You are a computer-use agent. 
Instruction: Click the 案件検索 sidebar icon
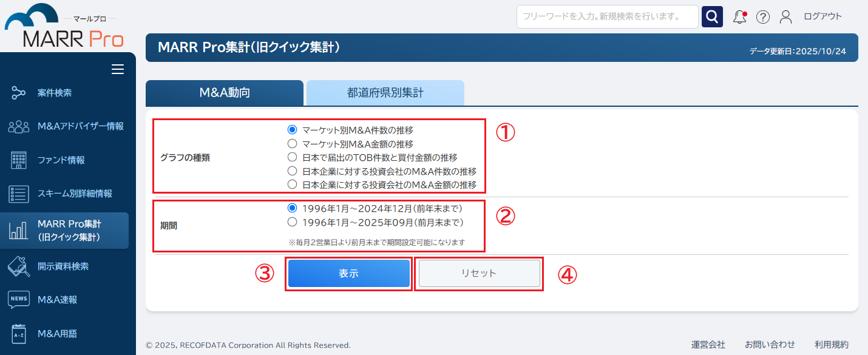point(19,93)
